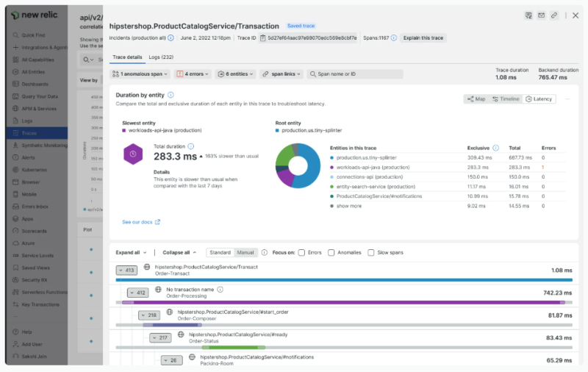
Task: Click the entity duration donut chart
Action: tap(298, 165)
